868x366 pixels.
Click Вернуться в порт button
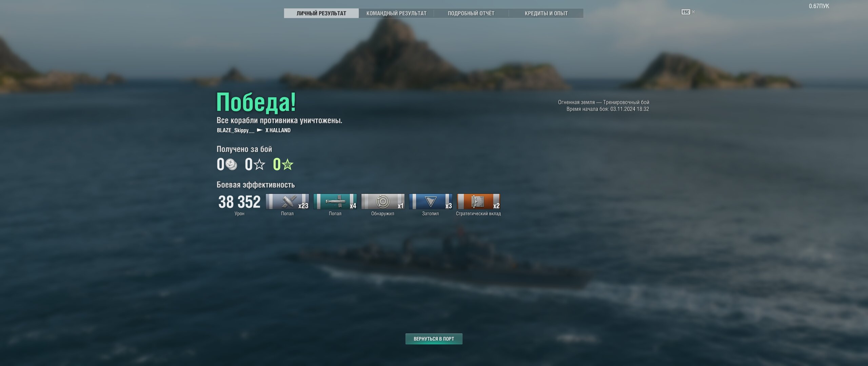click(434, 339)
